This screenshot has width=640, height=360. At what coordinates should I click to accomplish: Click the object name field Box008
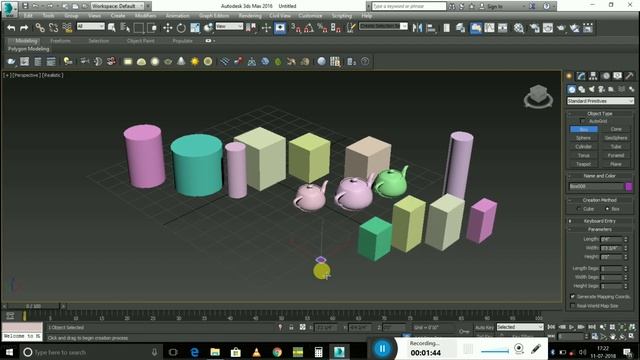point(596,187)
